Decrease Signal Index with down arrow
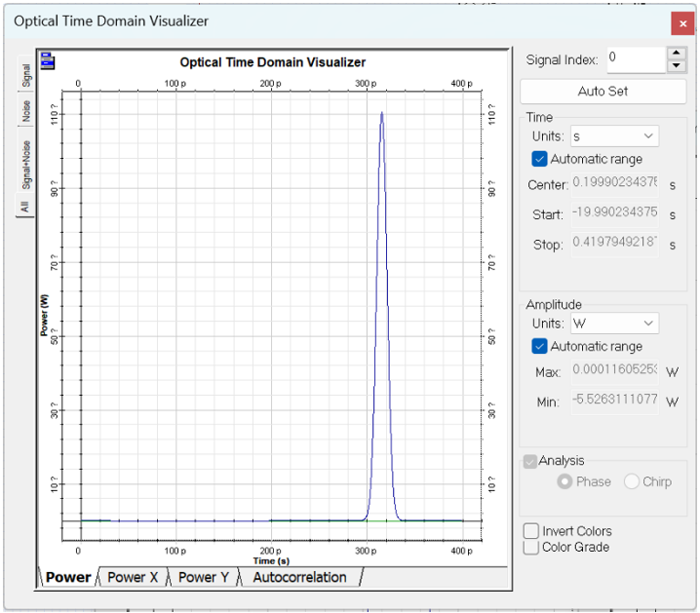The width and height of the screenshot is (700, 613). click(x=677, y=66)
